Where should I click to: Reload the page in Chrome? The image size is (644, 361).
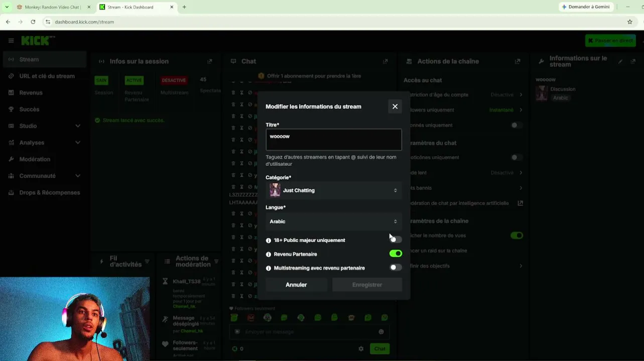[x=33, y=22]
